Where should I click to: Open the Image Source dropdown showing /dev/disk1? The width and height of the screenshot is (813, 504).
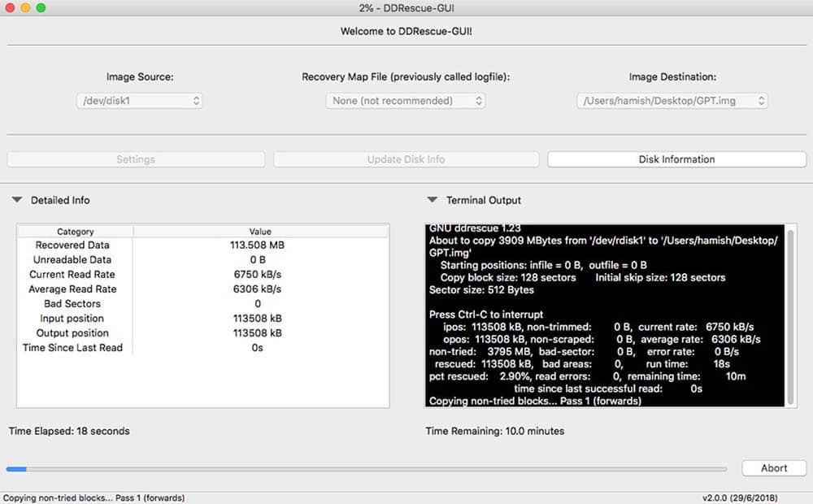pyautogui.click(x=140, y=101)
